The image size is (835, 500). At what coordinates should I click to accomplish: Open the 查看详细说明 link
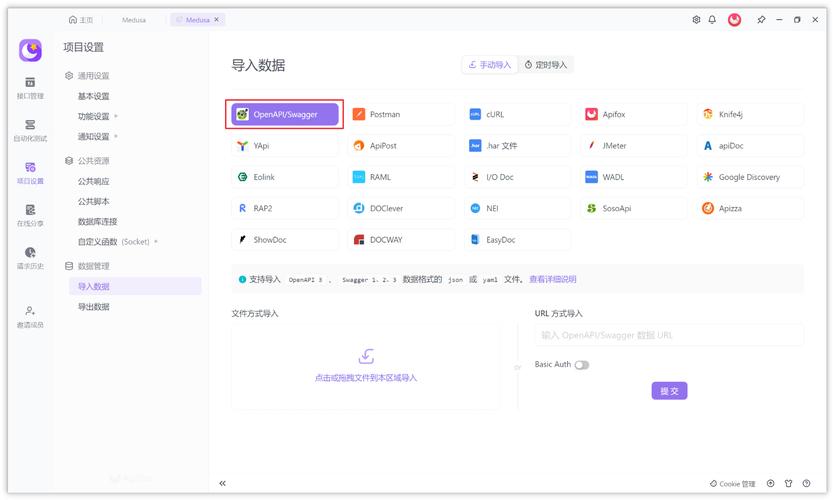click(x=553, y=279)
